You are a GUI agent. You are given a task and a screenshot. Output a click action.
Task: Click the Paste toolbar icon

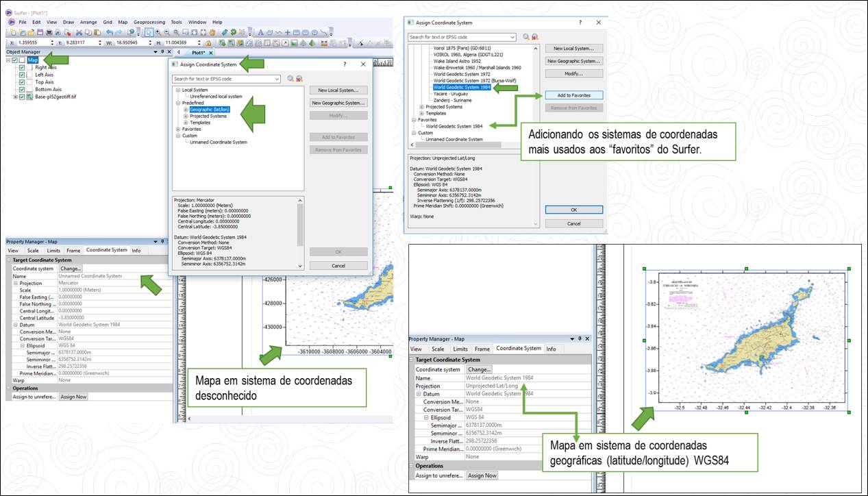97,32
